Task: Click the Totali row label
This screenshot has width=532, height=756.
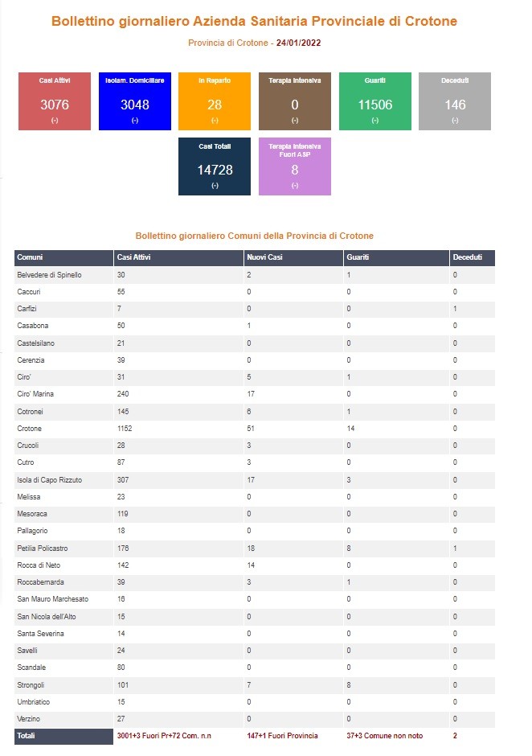Action: 26,736
